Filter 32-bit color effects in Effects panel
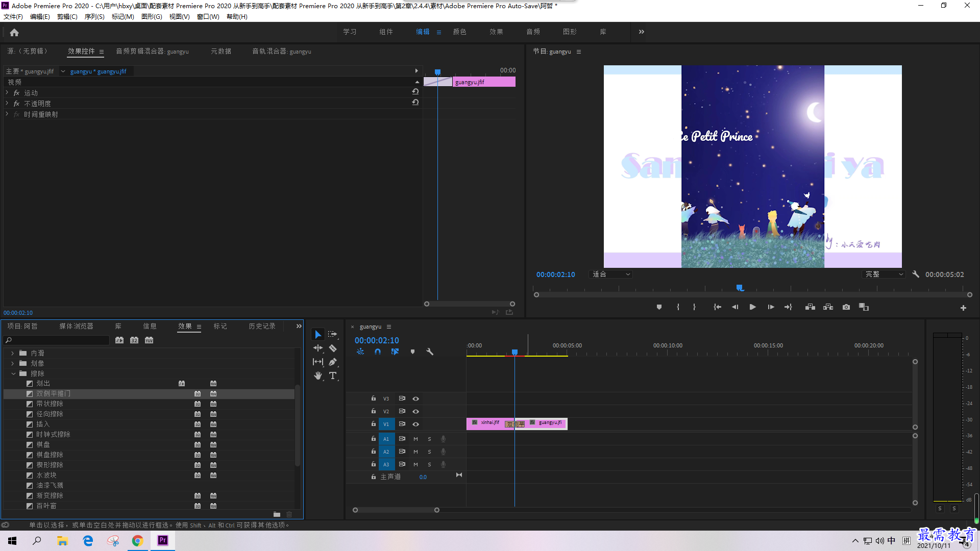 coord(134,340)
